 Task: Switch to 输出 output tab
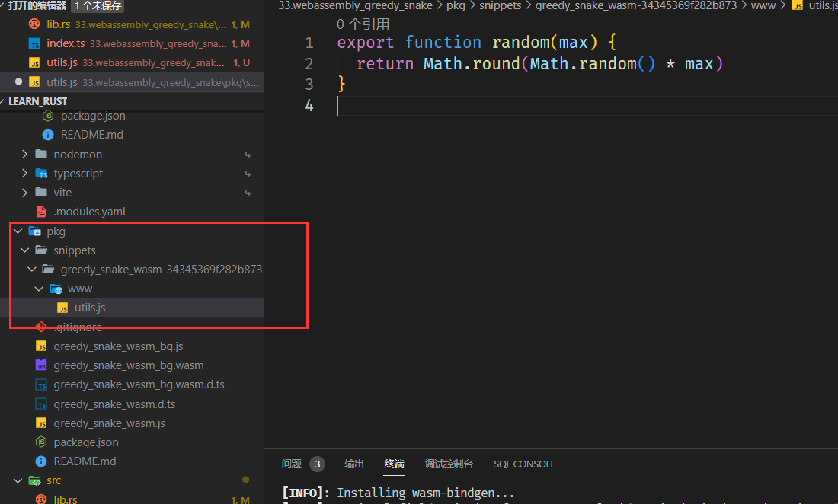coord(353,464)
